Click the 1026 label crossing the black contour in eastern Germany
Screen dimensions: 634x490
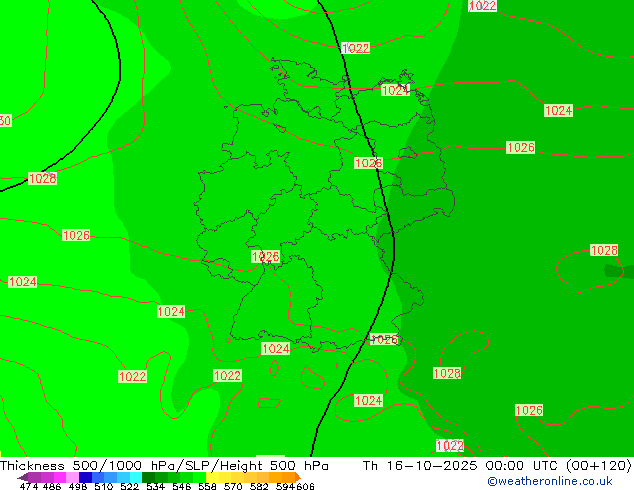[x=368, y=163]
